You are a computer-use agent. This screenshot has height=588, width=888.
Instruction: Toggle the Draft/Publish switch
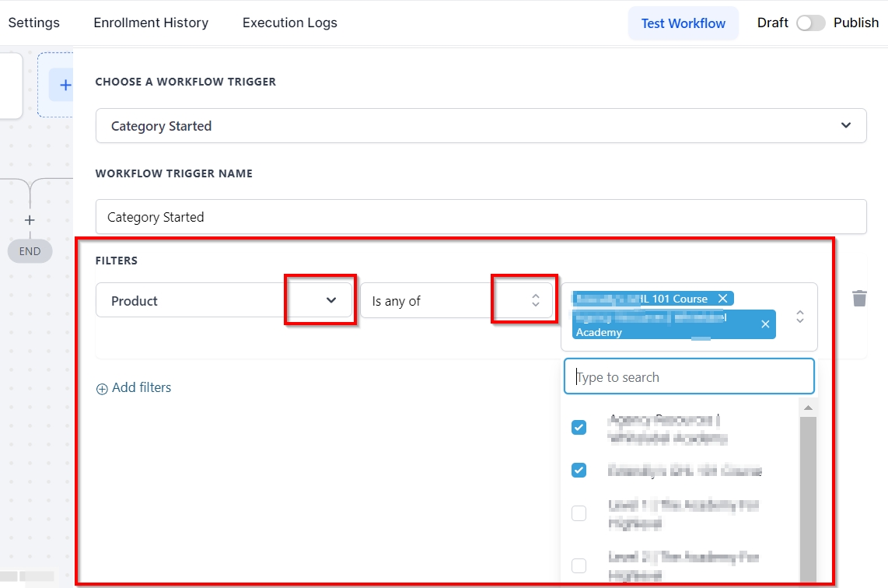810,23
